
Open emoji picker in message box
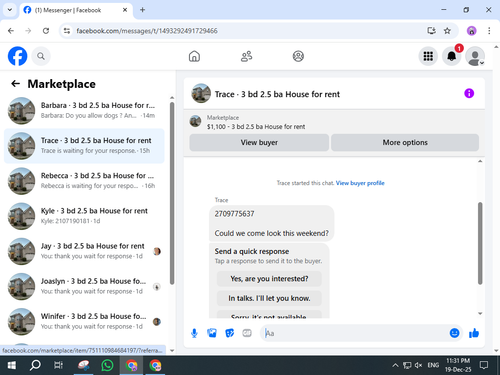click(x=454, y=333)
